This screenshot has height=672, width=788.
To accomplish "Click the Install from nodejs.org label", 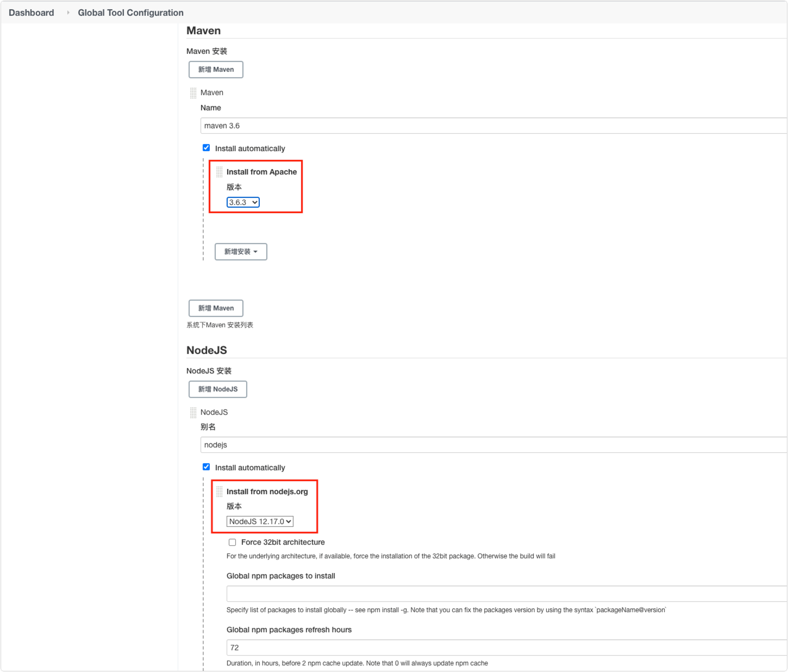I will point(267,491).
